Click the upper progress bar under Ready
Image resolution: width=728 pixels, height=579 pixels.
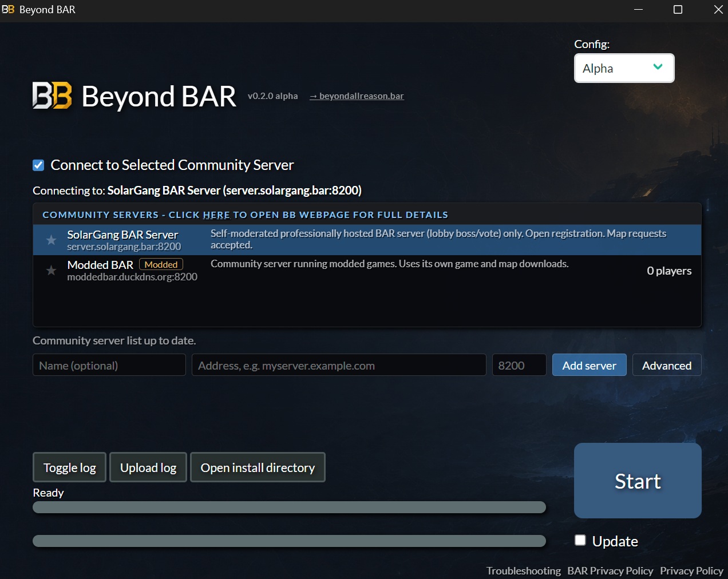289,507
